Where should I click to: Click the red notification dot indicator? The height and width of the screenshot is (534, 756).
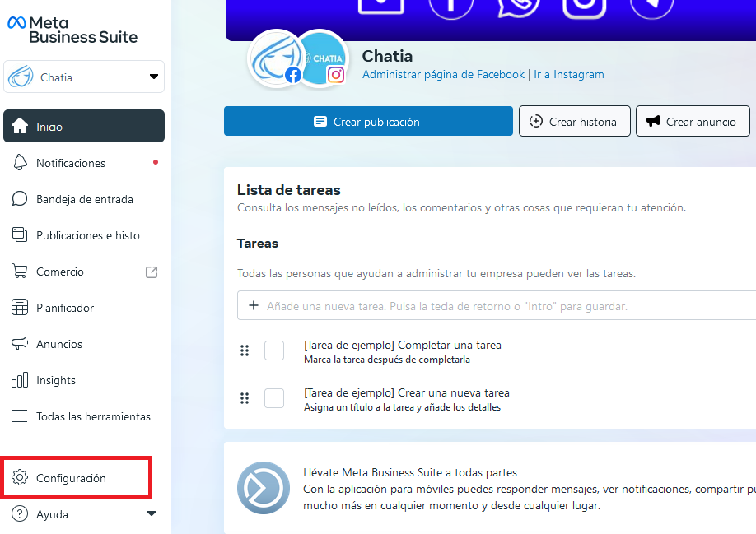156,162
